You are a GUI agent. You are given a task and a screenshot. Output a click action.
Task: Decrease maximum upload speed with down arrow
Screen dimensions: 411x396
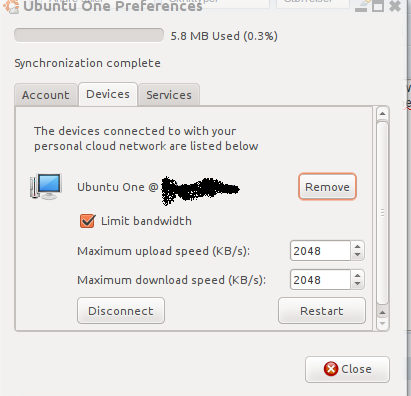pyautogui.click(x=358, y=255)
